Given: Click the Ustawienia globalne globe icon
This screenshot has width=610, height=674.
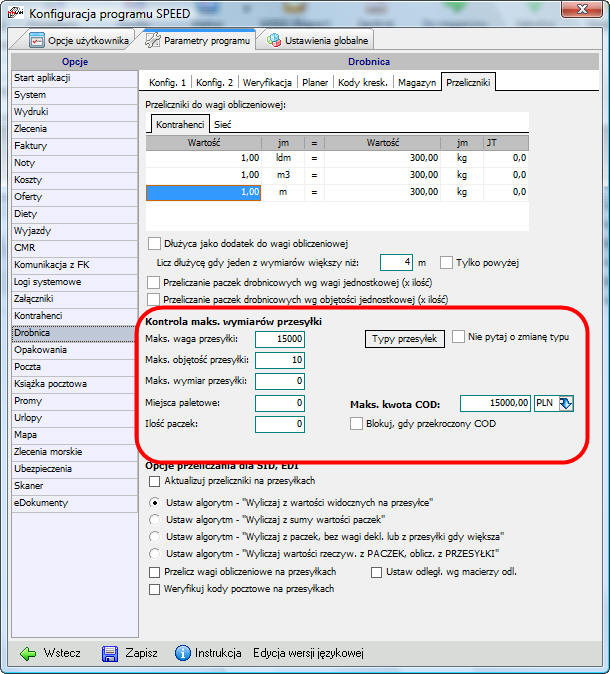Looking at the screenshot, I should (x=273, y=40).
